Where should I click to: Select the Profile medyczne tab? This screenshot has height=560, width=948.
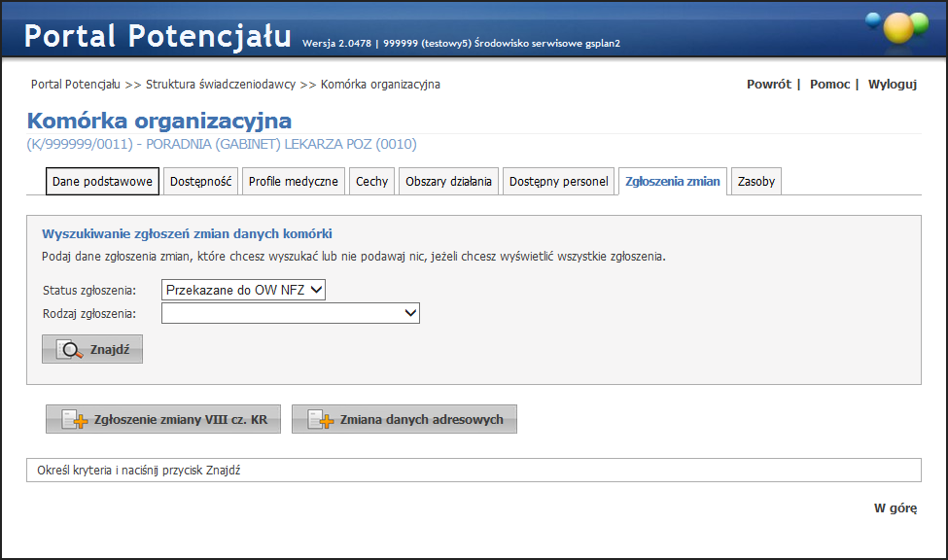click(x=293, y=182)
